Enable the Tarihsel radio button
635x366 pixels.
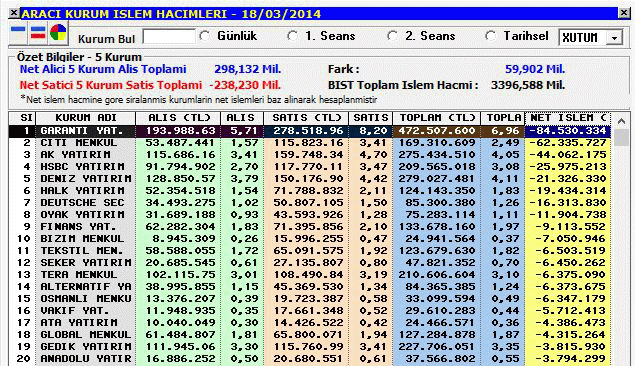(490, 36)
